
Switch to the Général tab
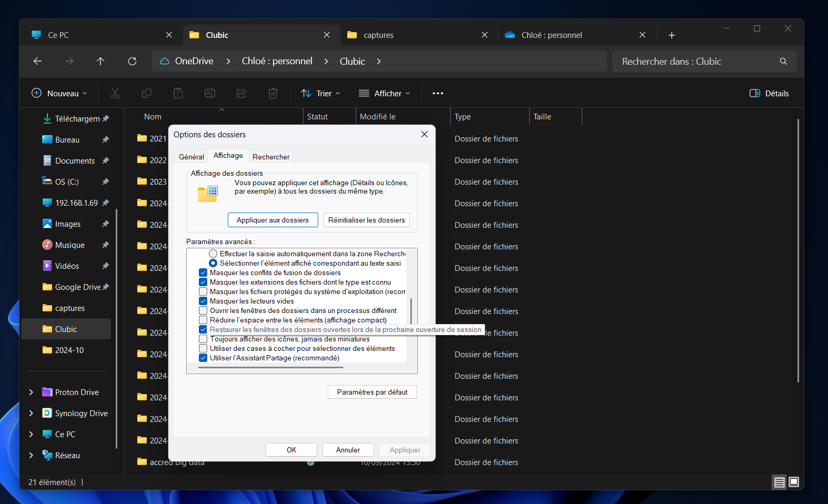coord(191,157)
